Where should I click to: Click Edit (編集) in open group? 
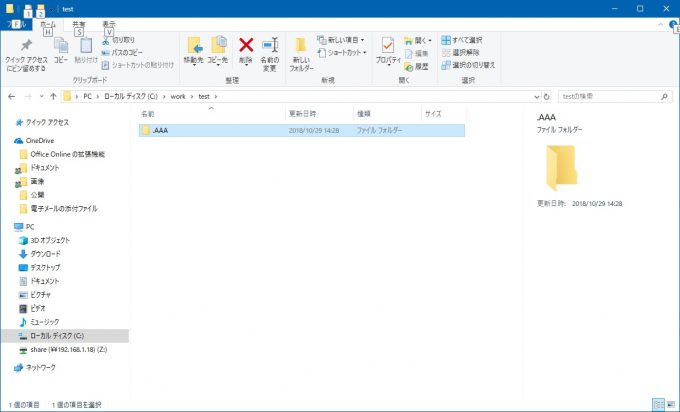pyautogui.click(x=416, y=53)
